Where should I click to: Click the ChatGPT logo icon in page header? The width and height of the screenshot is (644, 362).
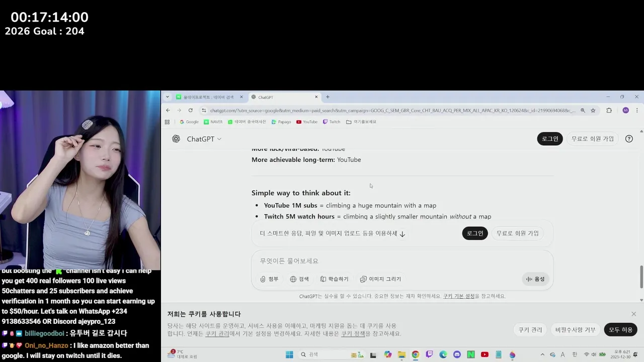pos(176,139)
